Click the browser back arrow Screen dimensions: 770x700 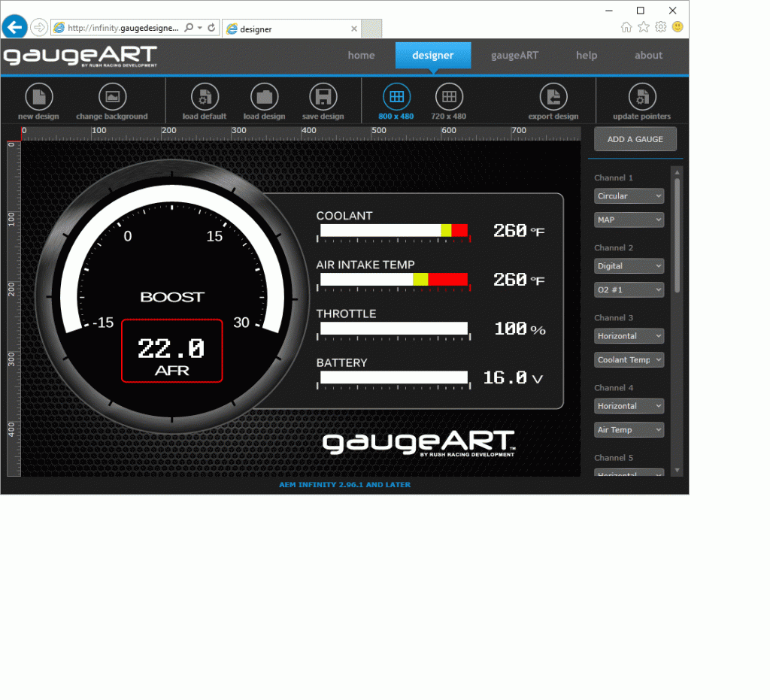[x=15, y=26]
